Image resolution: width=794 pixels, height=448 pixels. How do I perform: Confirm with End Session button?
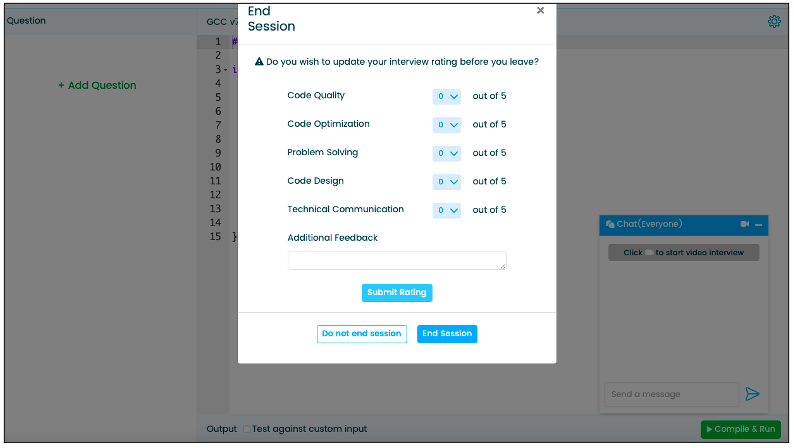pos(447,334)
